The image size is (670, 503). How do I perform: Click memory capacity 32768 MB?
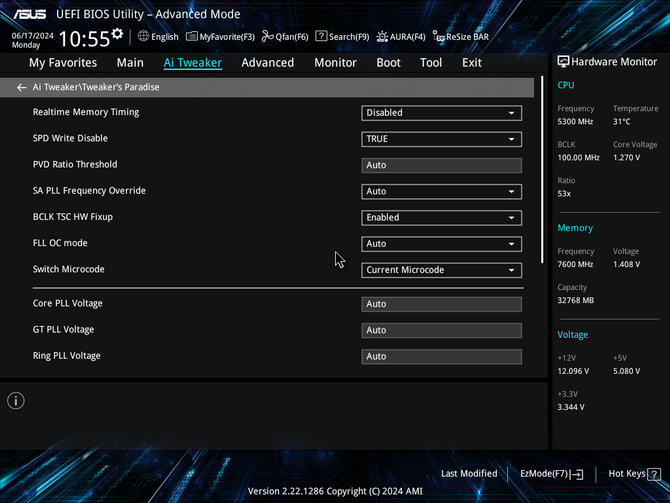coord(576,300)
